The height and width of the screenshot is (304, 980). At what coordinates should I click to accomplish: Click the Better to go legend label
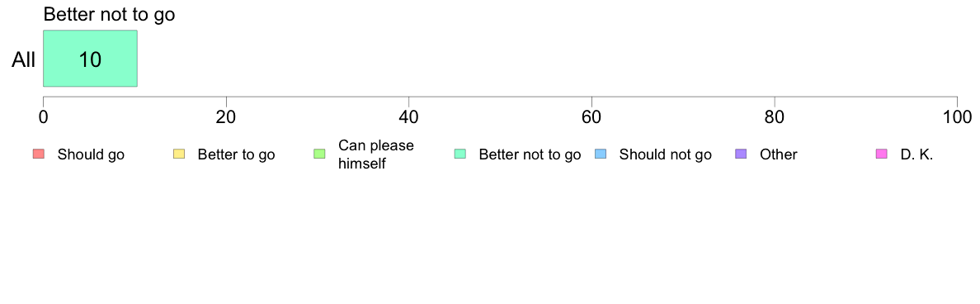236,154
